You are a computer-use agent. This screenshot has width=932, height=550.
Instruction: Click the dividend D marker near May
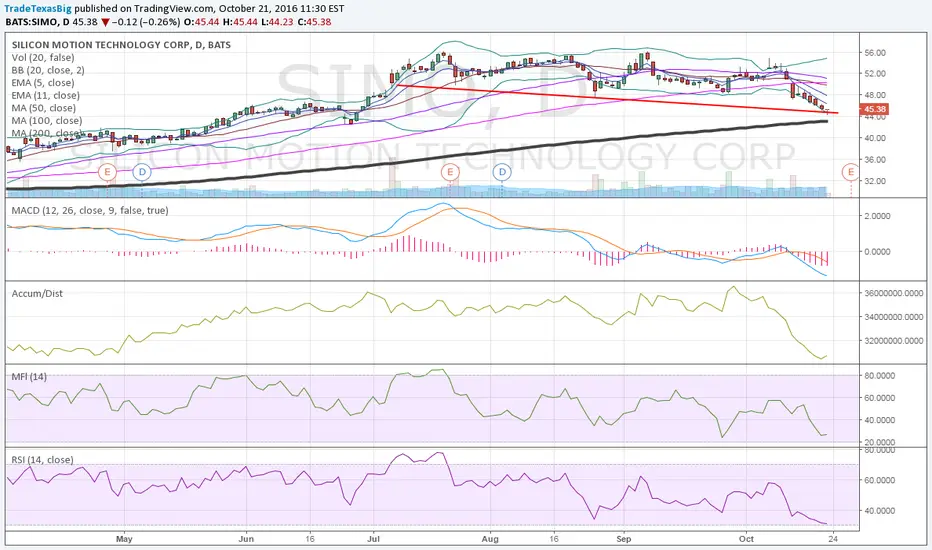pos(141,172)
